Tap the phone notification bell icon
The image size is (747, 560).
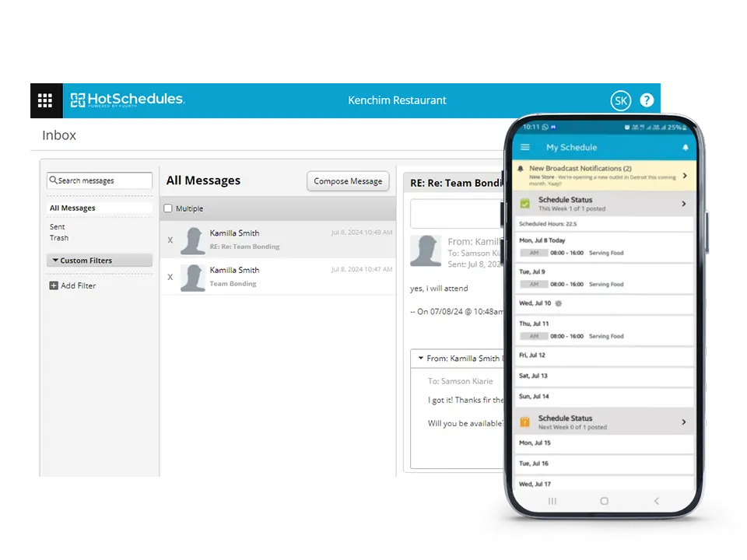click(686, 147)
